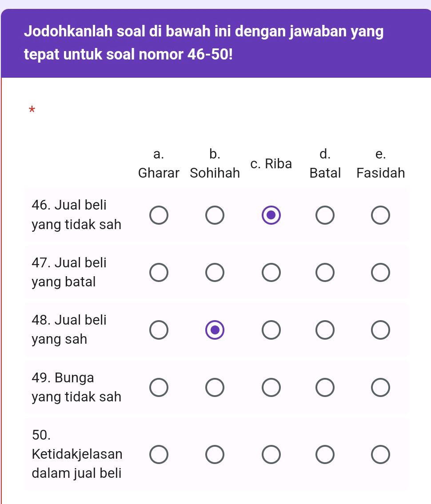Select Gharar for question 50 Ketidakjelasan dalam jual beli
The image size is (431, 504).
pyautogui.click(x=159, y=454)
